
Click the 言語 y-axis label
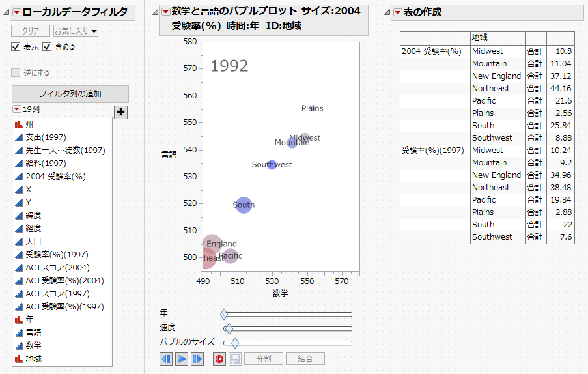click(x=169, y=155)
